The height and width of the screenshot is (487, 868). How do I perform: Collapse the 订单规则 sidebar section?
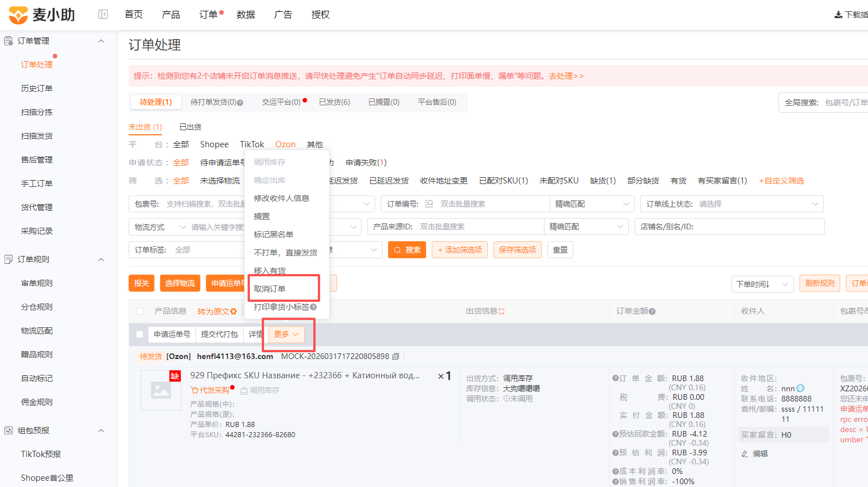pyautogui.click(x=101, y=259)
